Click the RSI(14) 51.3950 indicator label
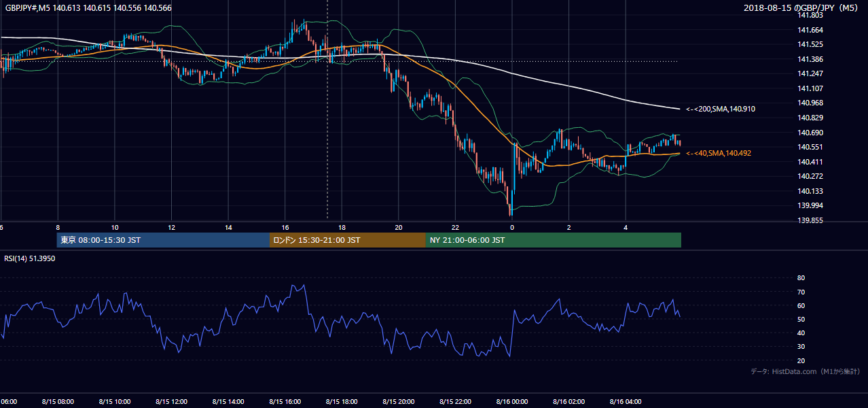Viewport: 868px width, 408px height. [x=30, y=259]
